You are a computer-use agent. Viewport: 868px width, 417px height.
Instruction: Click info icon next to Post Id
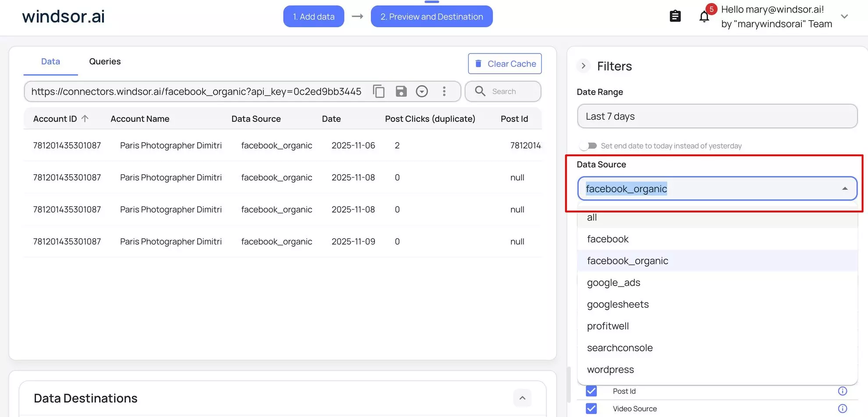(x=842, y=391)
